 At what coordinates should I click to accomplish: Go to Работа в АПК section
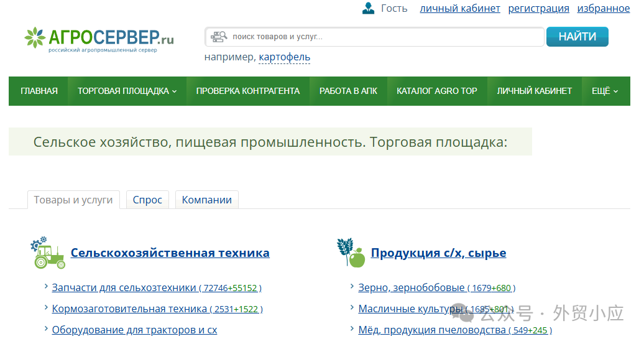click(x=348, y=91)
